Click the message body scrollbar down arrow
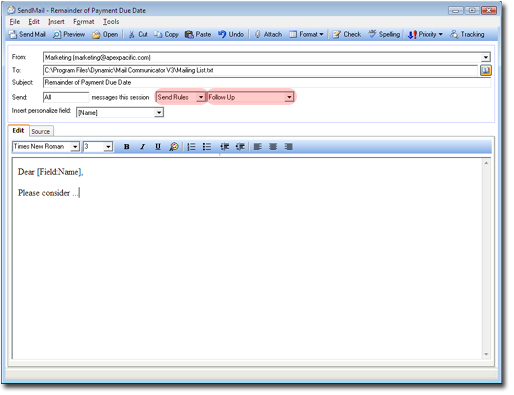The width and height of the screenshot is (514, 395). tap(486, 354)
